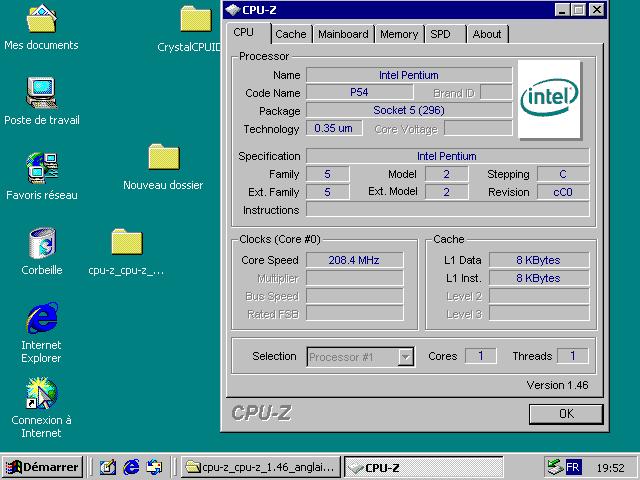Switch to the Memory tab
This screenshot has width=640, height=480.
[x=399, y=34]
